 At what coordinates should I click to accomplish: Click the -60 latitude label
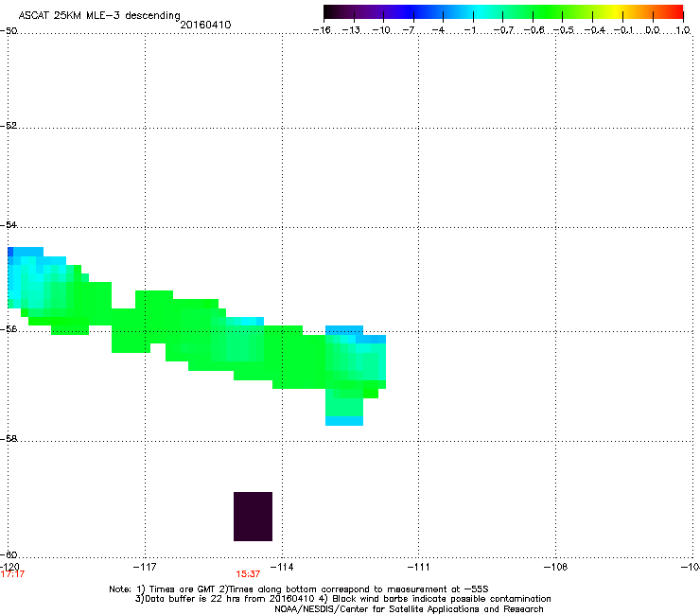point(9,555)
